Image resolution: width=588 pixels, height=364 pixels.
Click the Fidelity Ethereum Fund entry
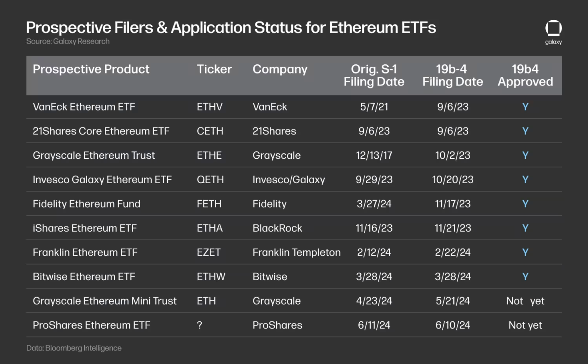pyautogui.click(x=86, y=204)
